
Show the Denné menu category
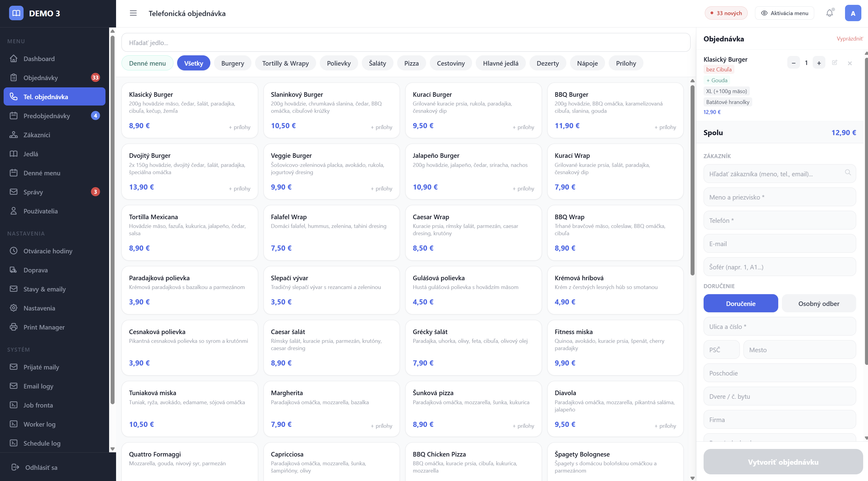147,63
